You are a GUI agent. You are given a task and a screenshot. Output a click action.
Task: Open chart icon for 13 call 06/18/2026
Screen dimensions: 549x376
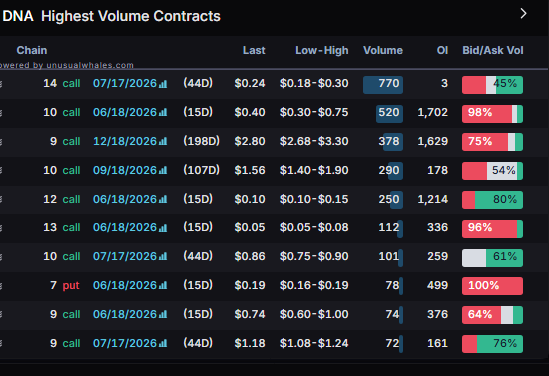(163, 228)
